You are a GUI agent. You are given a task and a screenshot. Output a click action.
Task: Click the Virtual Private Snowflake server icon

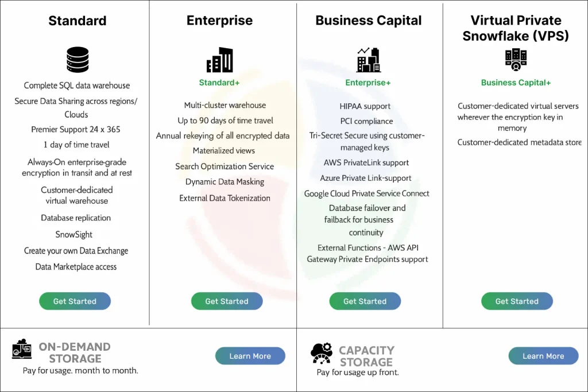516,59
